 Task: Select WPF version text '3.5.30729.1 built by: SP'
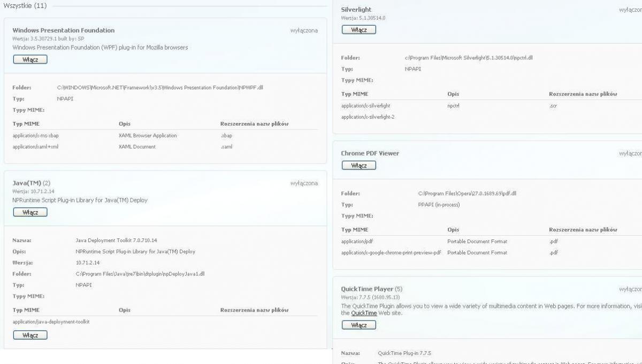(x=57, y=39)
